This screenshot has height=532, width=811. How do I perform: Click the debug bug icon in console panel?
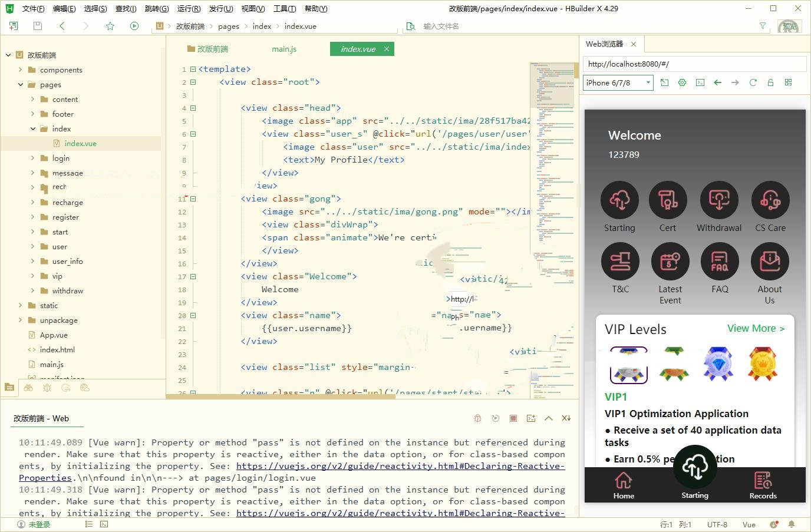click(x=478, y=418)
